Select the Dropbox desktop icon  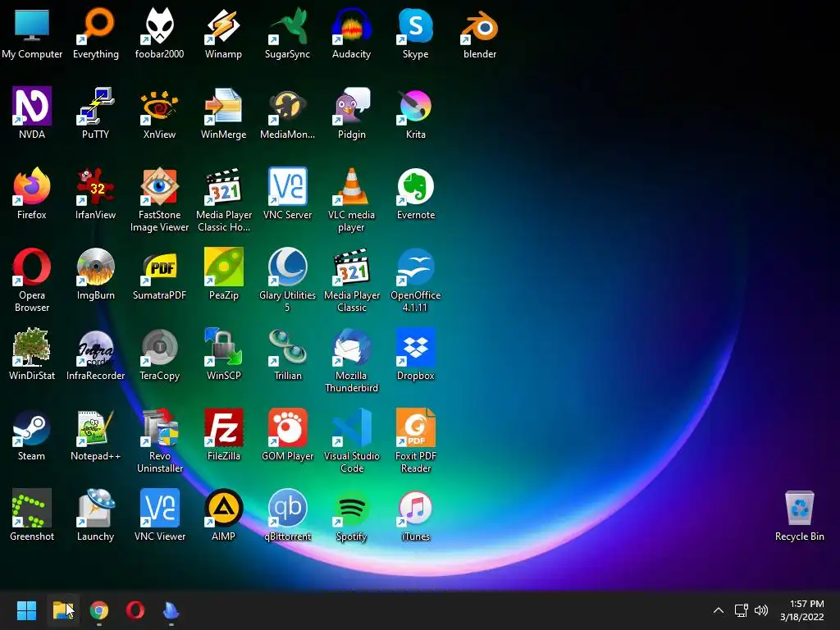point(416,347)
